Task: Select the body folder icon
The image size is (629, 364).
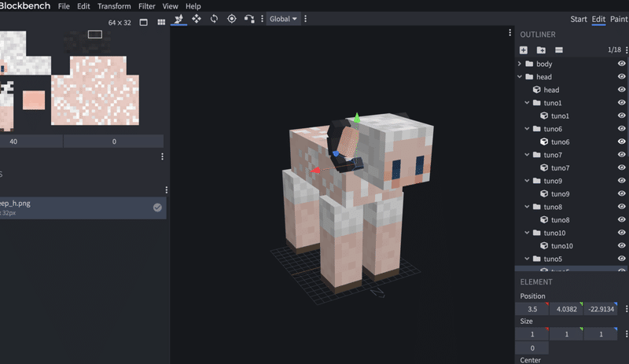Action: (529, 64)
